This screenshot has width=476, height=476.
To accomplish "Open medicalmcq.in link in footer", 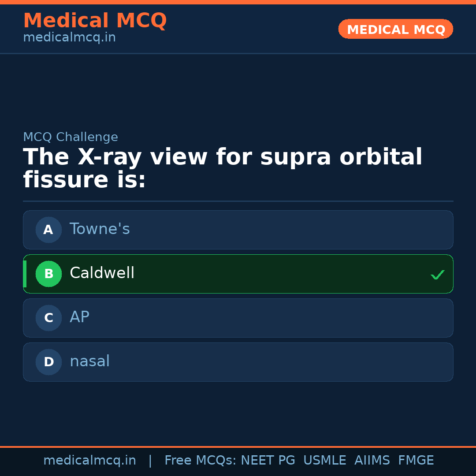I will point(90,460).
